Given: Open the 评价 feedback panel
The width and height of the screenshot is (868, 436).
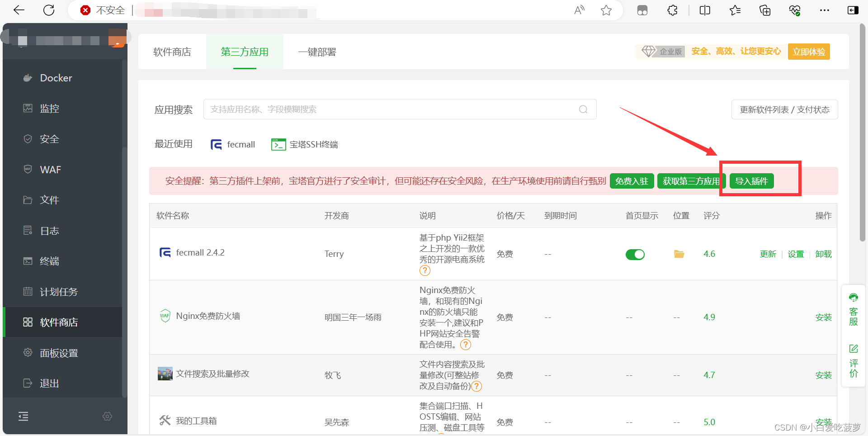Looking at the screenshot, I should click(854, 361).
